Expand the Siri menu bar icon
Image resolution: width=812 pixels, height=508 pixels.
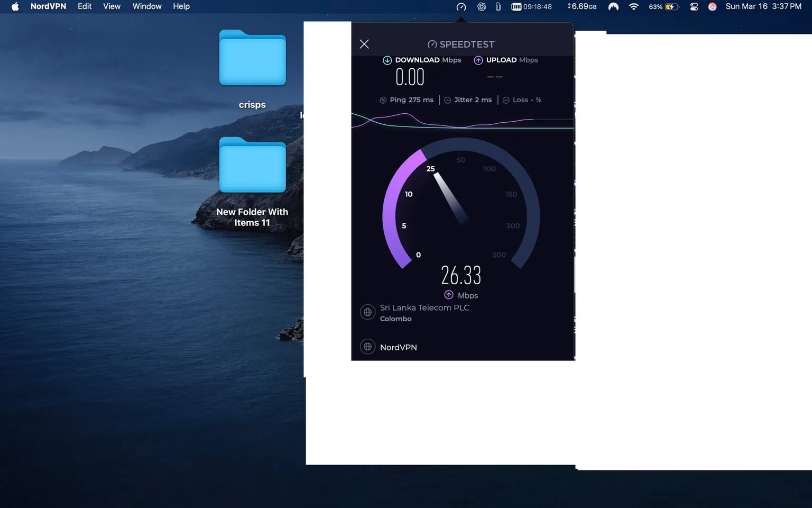tap(712, 6)
